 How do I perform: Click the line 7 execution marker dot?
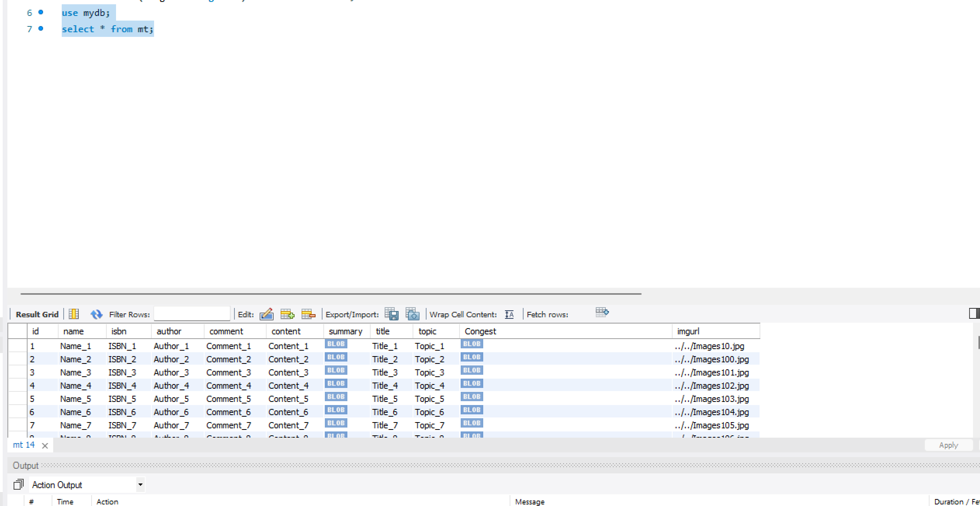coord(41,28)
